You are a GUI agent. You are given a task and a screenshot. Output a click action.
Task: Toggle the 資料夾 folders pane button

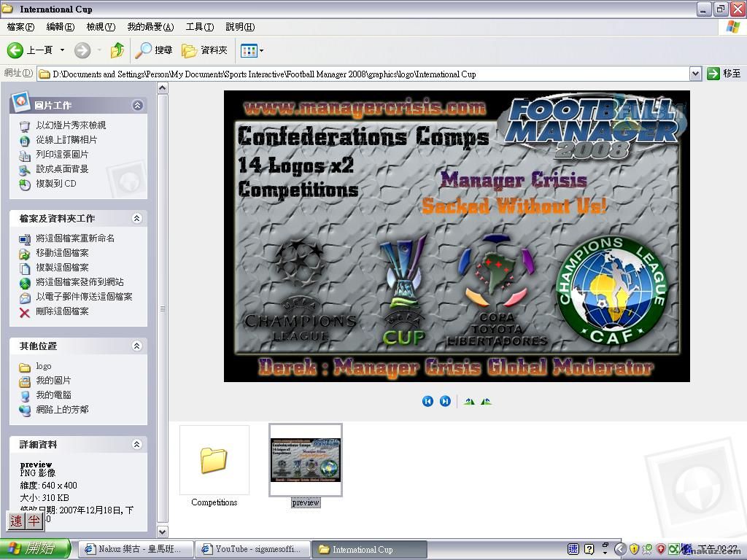pos(204,50)
